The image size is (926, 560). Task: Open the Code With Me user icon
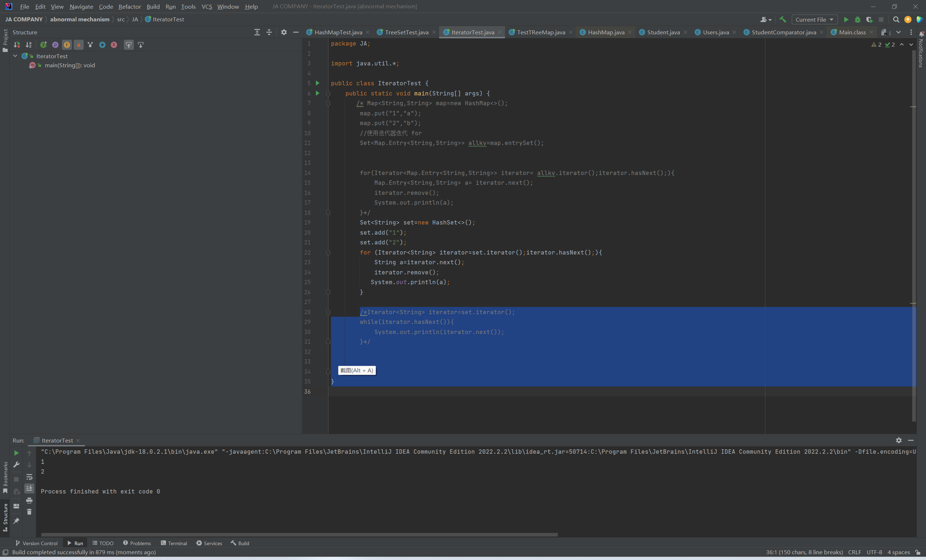(x=765, y=20)
